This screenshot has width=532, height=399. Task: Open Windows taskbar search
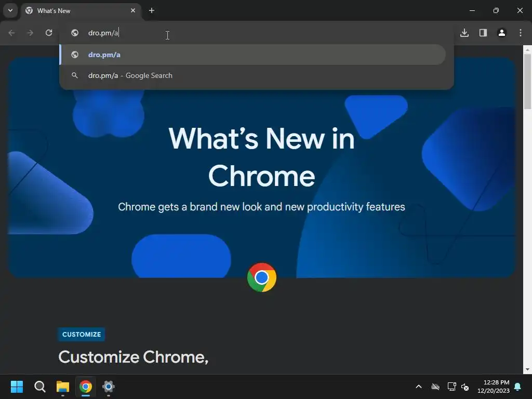click(39, 387)
